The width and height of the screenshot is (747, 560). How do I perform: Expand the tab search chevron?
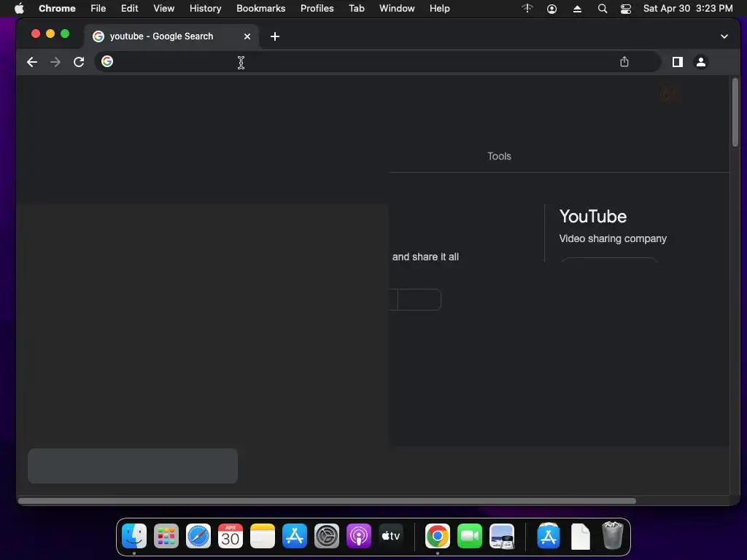pyautogui.click(x=724, y=36)
